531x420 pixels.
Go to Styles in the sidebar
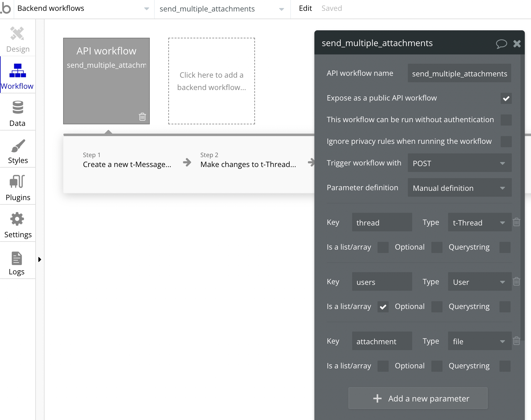18,151
